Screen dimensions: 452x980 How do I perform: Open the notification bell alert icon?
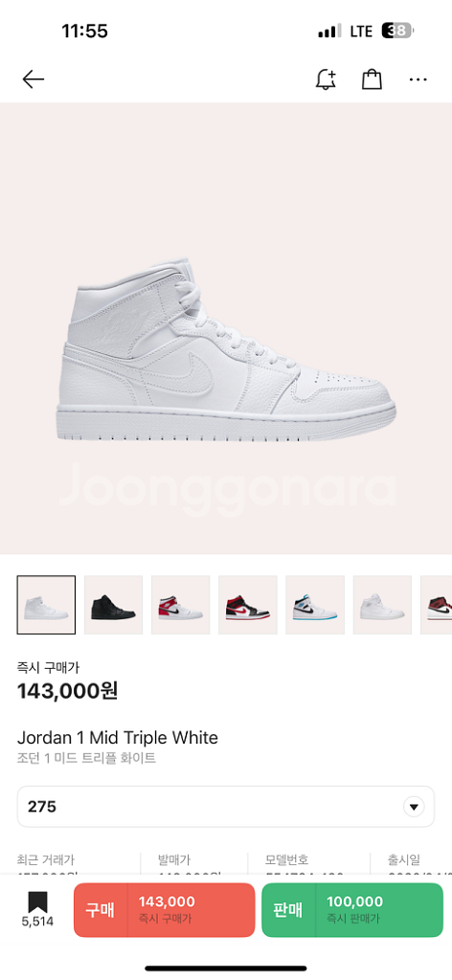pos(326,79)
